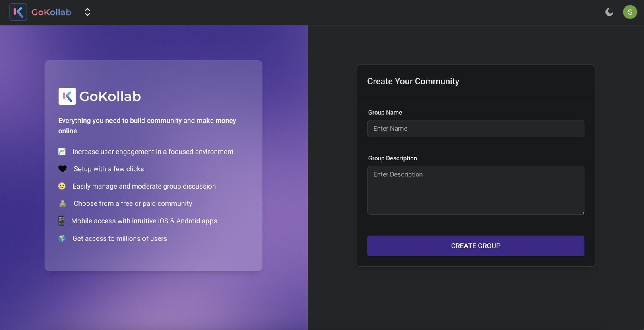Click the Group Name label
The image size is (644, 330).
pos(385,113)
